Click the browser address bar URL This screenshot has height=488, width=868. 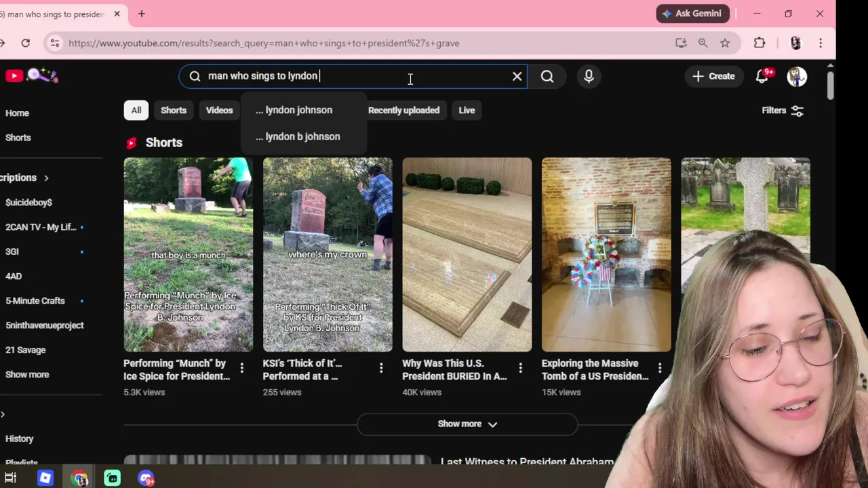pos(264,43)
